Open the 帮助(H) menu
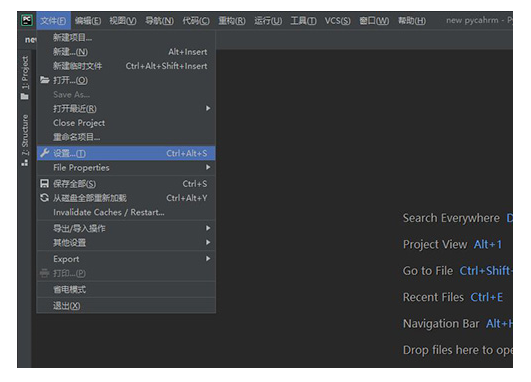This screenshot has height=382, width=531. tap(412, 21)
